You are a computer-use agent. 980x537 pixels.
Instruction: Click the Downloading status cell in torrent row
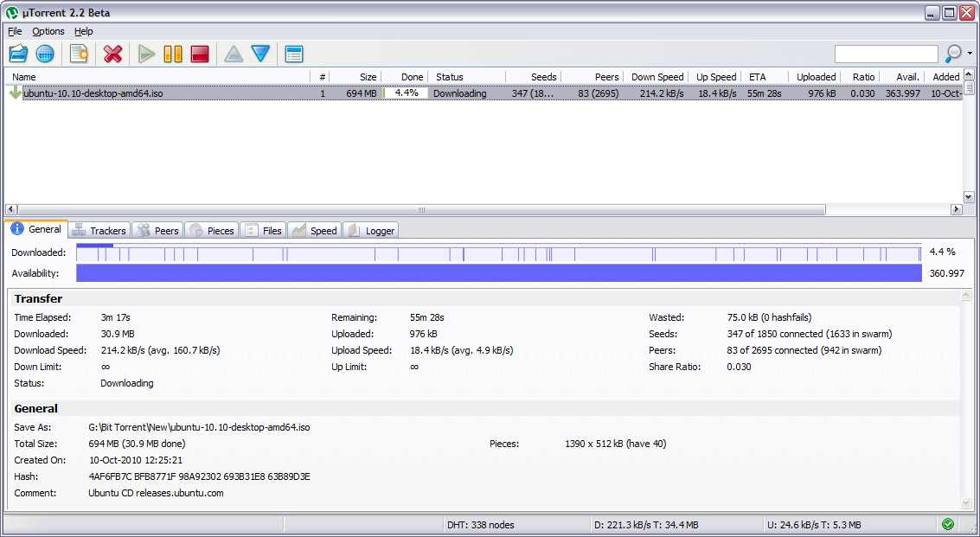(459, 93)
